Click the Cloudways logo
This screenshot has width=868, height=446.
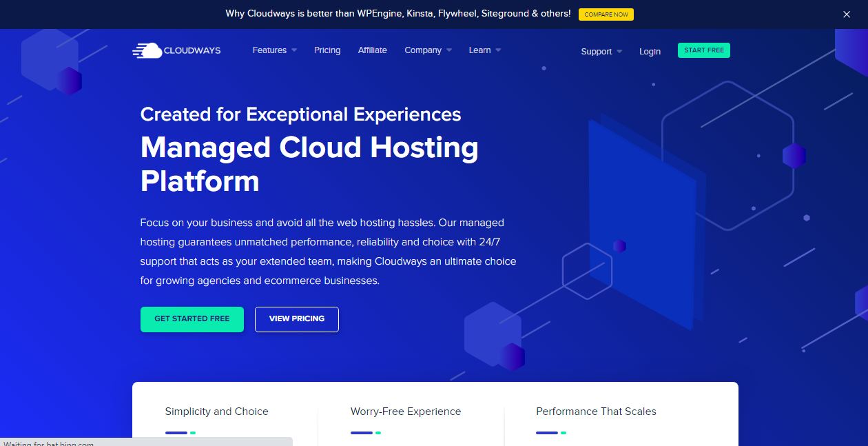pos(176,50)
